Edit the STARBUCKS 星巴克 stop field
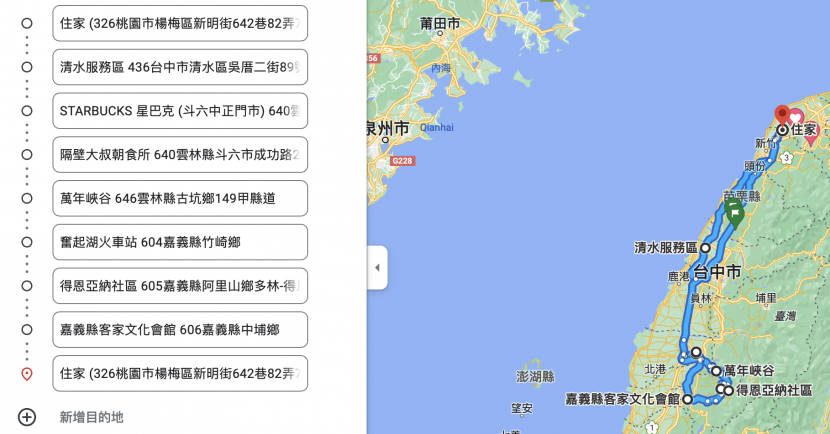Image resolution: width=830 pixels, height=434 pixels. click(180, 111)
